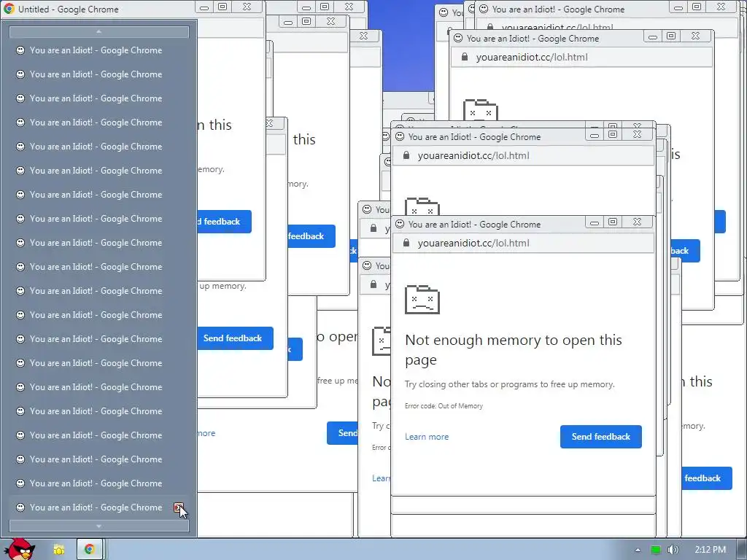
Task: Click the "Untitled - Google Chrome" title text
Action: [68, 9]
